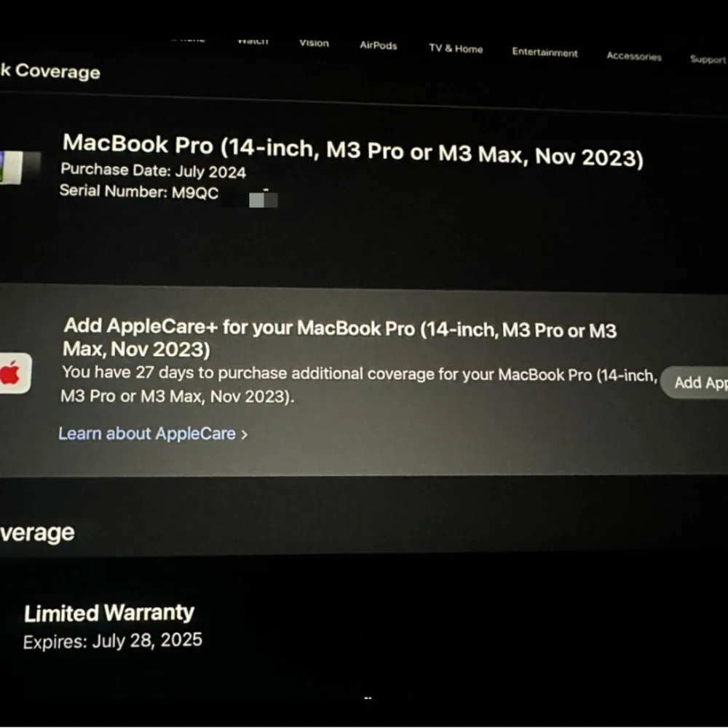Follow the Learn about AppleCare link
This screenshot has width=728, height=728.
pyautogui.click(x=153, y=434)
